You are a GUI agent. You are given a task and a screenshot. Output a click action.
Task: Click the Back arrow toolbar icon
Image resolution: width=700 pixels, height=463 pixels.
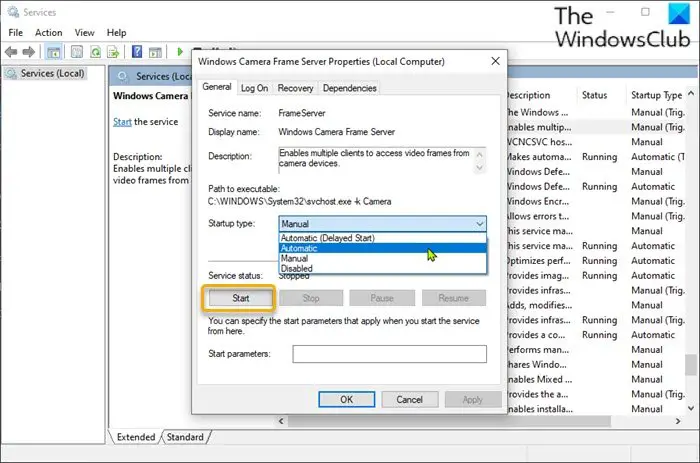pos(11,52)
